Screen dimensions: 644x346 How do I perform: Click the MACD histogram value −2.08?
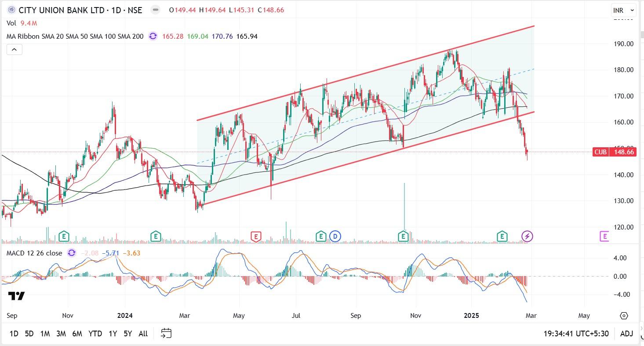pos(90,253)
